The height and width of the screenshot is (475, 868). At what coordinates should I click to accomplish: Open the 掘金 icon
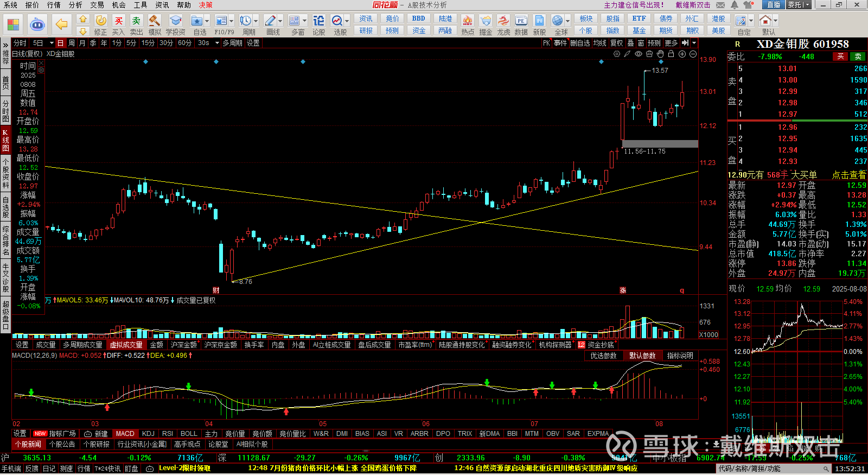(486, 21)
